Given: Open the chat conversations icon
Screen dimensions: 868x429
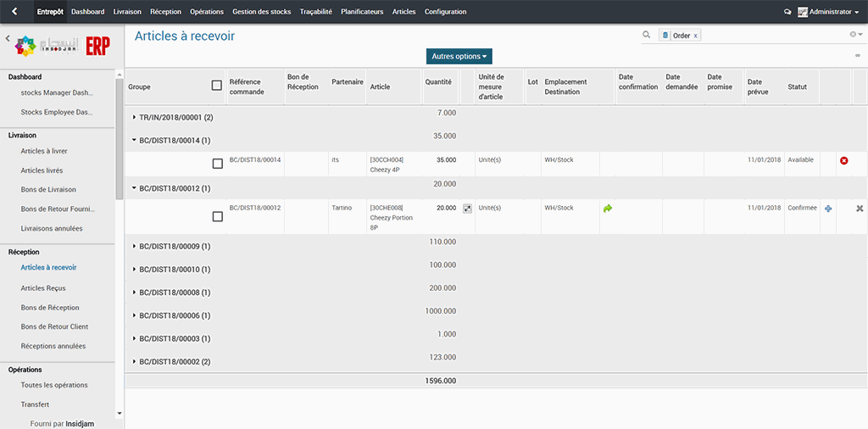Looking at the screenshot, I should pos(787,12).
